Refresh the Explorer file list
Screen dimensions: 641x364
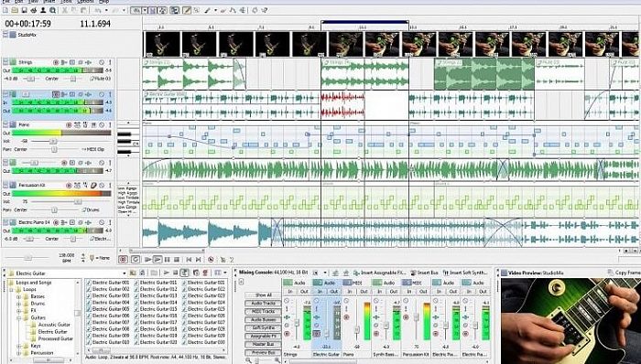tap(143, 273)
